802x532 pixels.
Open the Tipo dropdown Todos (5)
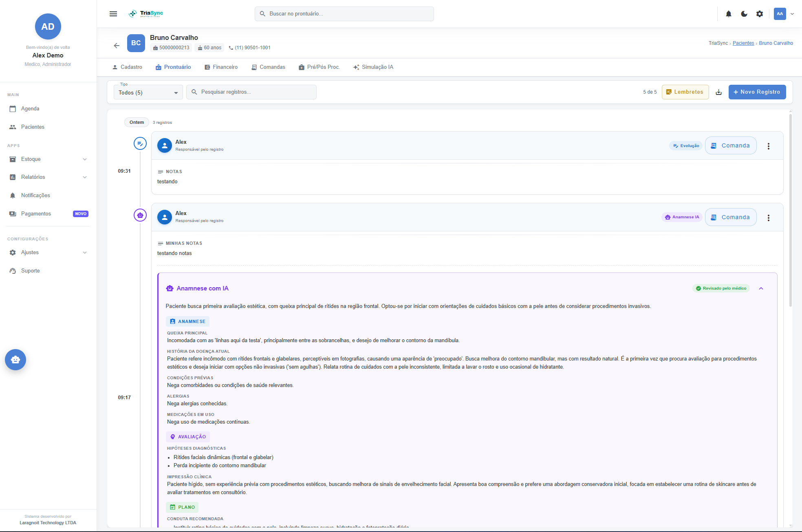click(x=148, y=92)
